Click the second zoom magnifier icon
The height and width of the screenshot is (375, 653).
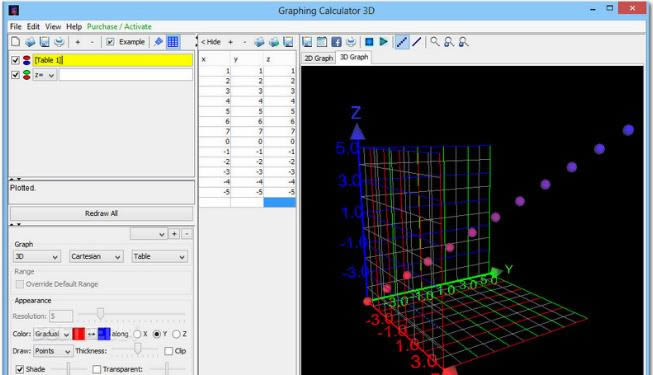click(x=449, y=42)
